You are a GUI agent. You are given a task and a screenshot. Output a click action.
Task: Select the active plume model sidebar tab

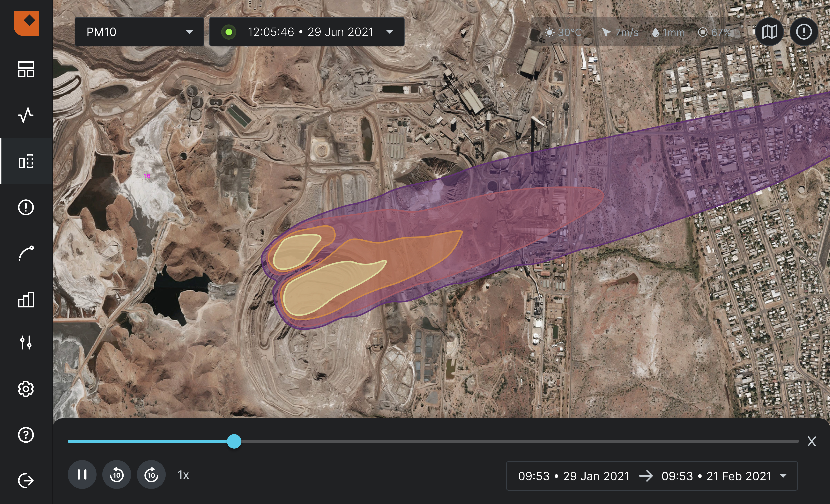pyautogui.click(x=26, y=161)
